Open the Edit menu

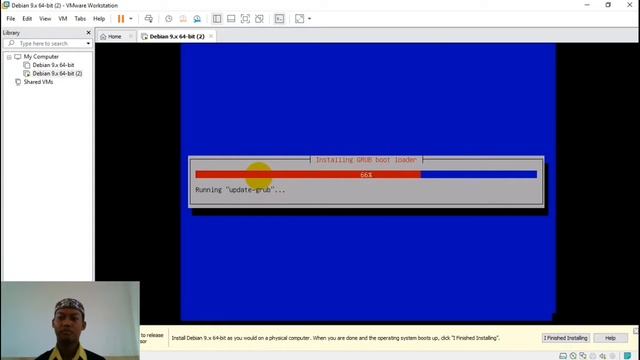click(27, 19)
